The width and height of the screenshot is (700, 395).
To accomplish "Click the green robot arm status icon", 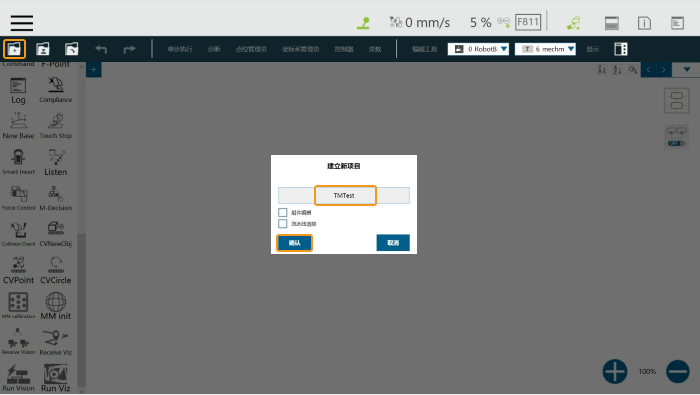I will tap(363, 23).
